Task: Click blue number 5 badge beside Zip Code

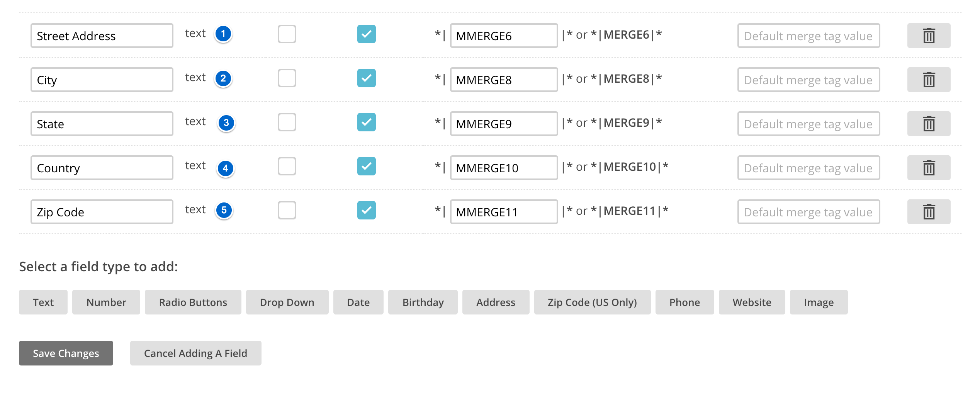Action: coord(224,211)
